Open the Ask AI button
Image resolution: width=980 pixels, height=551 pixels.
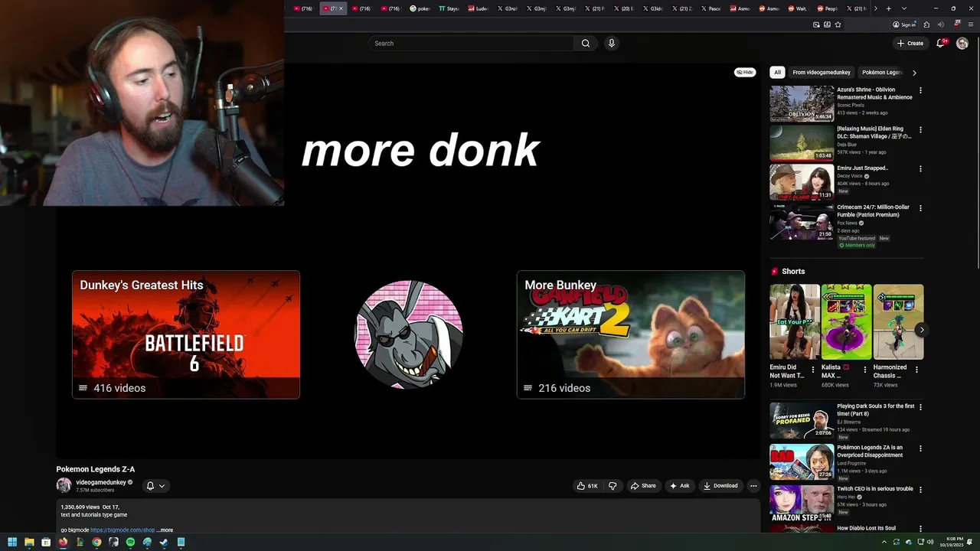click(x=679, y=486)
